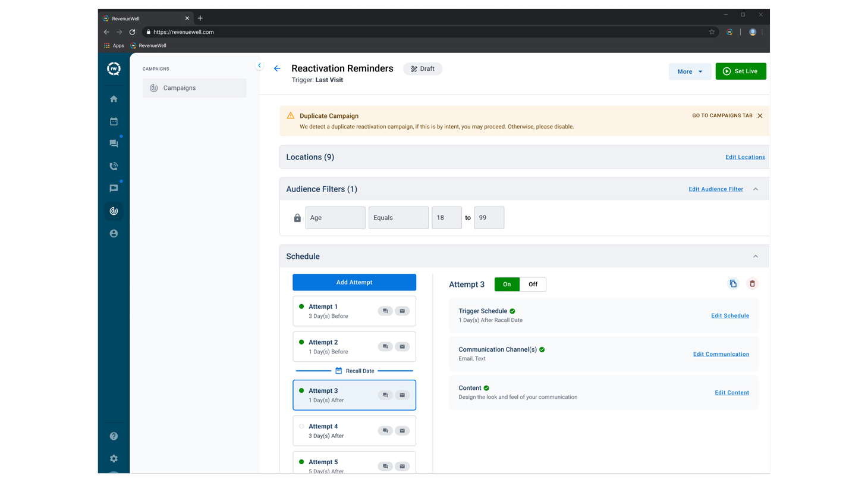Go back using the blue arrow
This screenshot has width=868, height=488.
tap(277, 68)
